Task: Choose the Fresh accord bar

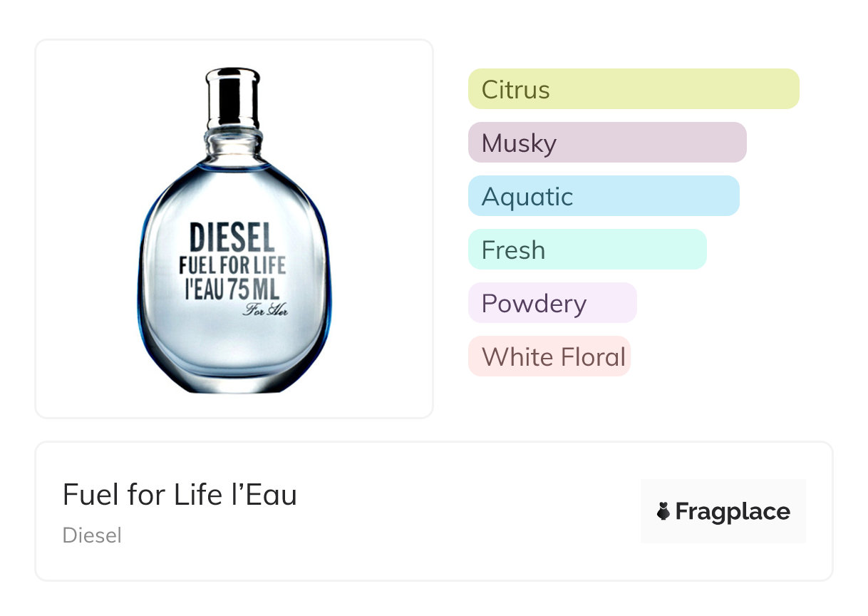Action: click(587, 250)
